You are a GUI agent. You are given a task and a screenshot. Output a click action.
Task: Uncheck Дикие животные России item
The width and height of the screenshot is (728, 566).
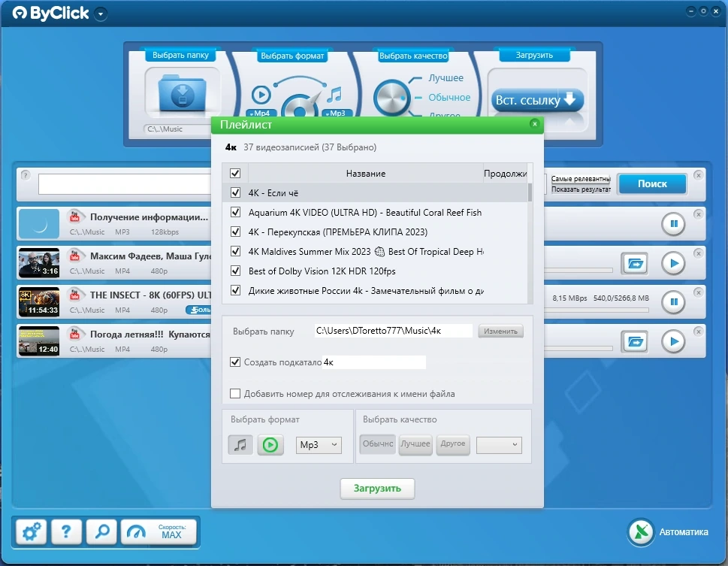click(235, 290)
